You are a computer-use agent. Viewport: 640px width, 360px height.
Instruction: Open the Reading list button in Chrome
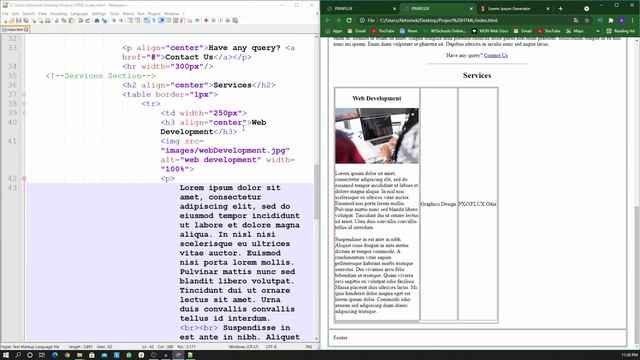point(620,31)
